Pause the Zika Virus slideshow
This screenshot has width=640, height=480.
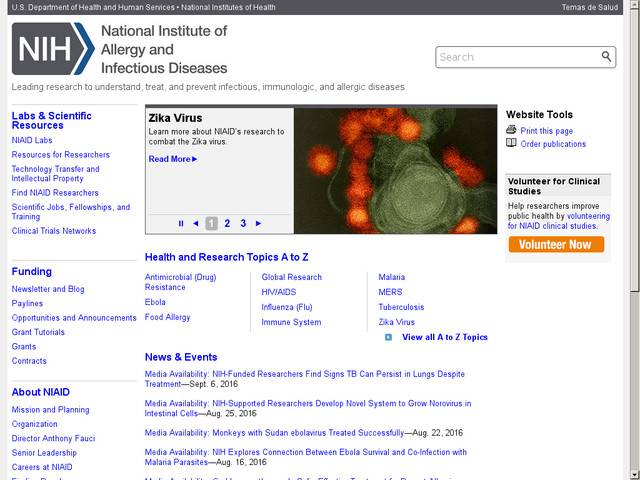click(181, 223)
